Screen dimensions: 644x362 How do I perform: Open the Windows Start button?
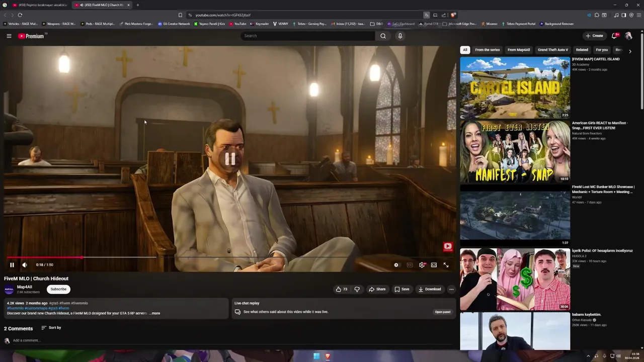tap(316, 356)
